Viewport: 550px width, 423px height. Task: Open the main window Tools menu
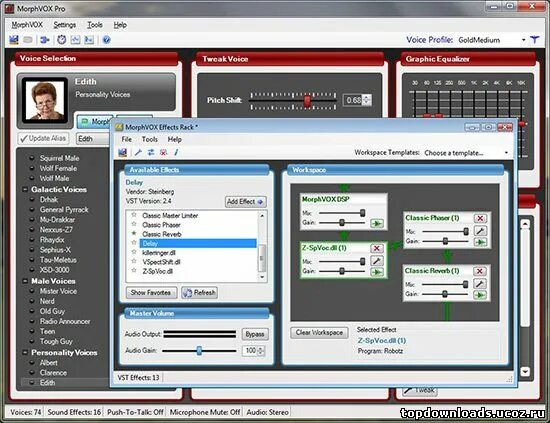[95, 25]
